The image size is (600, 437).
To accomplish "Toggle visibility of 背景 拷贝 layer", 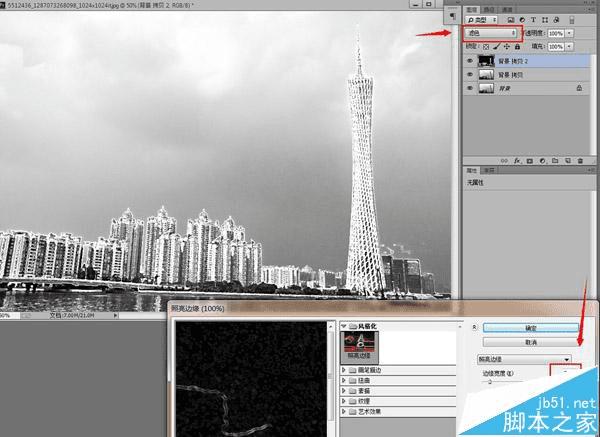I will (471, 74).
